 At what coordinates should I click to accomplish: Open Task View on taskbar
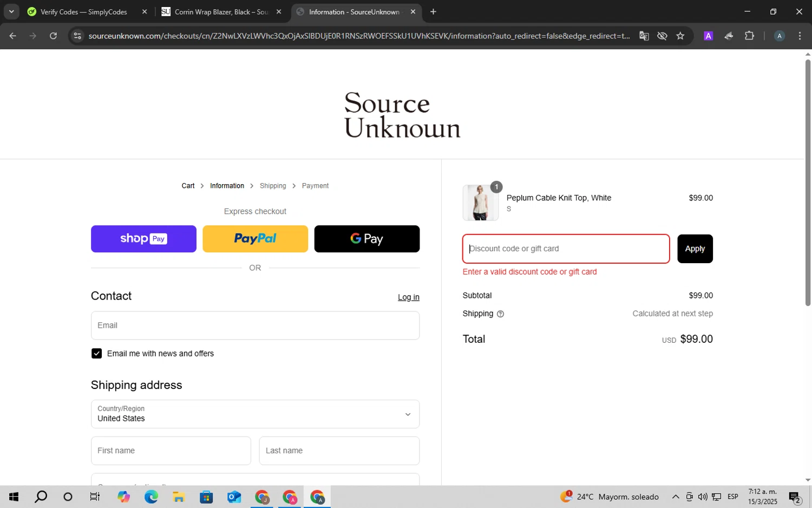click(95, 497)
